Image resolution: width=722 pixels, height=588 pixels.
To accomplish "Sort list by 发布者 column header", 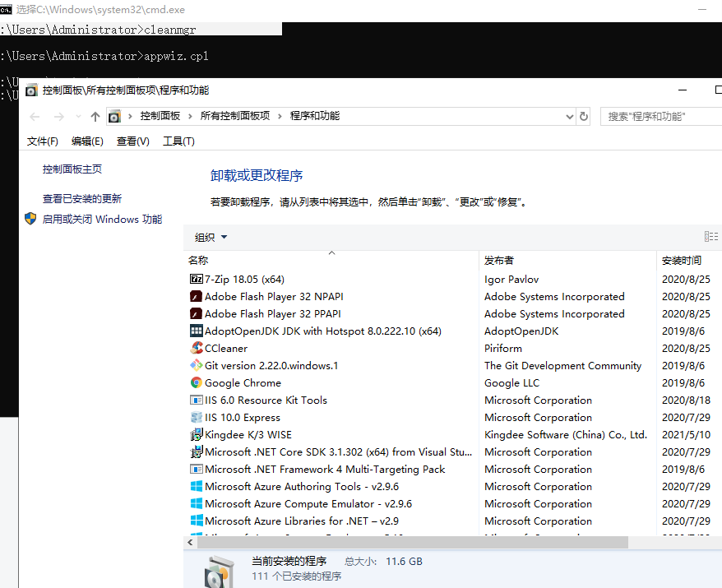I will (567, 260).
